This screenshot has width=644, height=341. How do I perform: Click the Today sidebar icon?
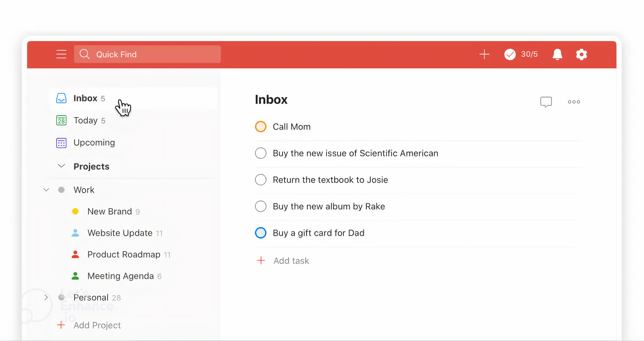tap(61, 120)
